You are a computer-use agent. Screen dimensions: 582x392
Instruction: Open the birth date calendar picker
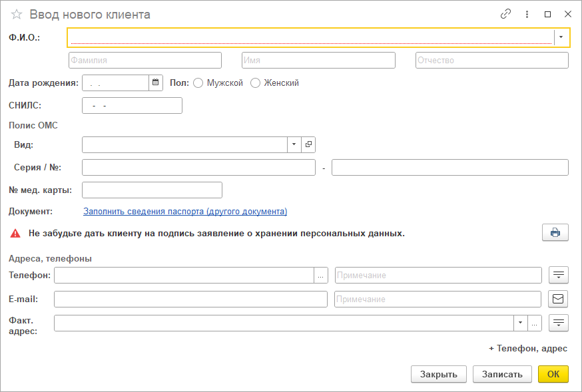click(x=156, y=83)
